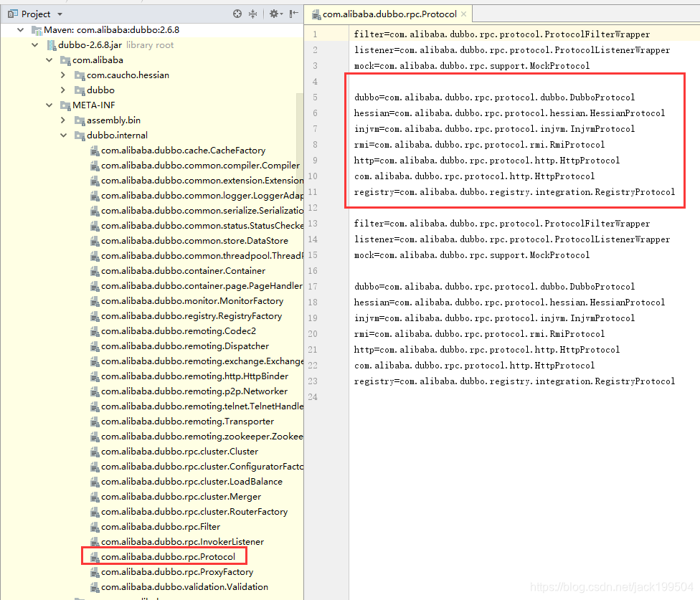Click file icon of com.alibaba.dubbo.container.Container

click(x=95, y=272)
